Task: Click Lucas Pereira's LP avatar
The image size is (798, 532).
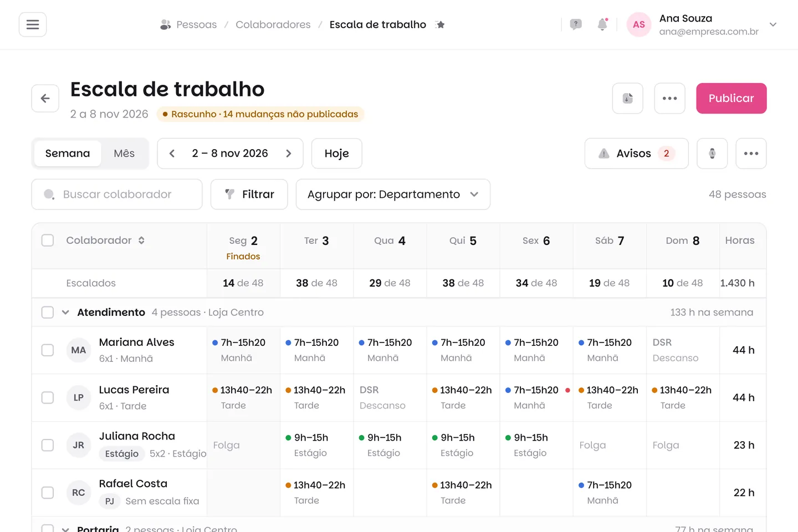Action: 79,398
